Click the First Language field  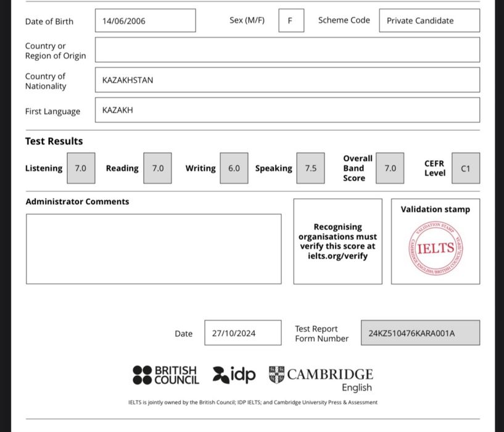(287, 110)
